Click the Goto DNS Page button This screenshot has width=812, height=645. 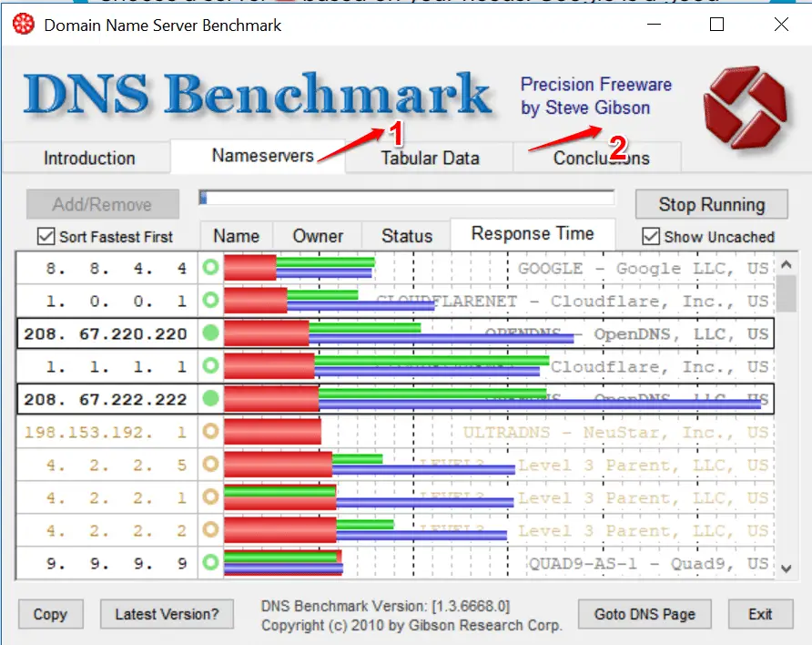pyautogui.click(x=645, y=614)
